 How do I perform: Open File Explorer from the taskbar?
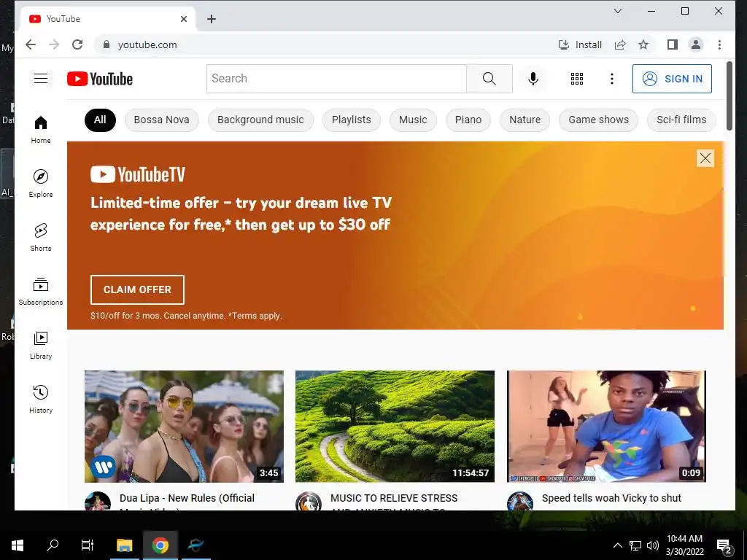pyautogui.click(x=124, y=545)
